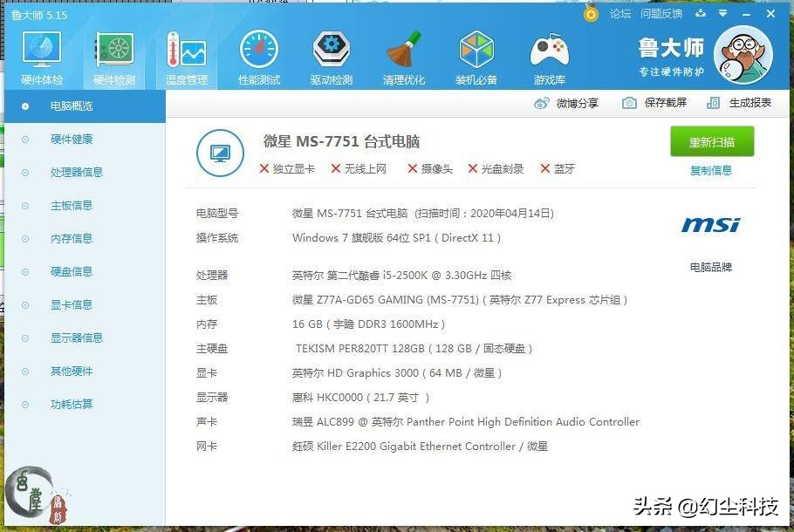Open the notification bell in the titlebar
The height and width of the screenshot is (532, 794).
tap(592, 14)
